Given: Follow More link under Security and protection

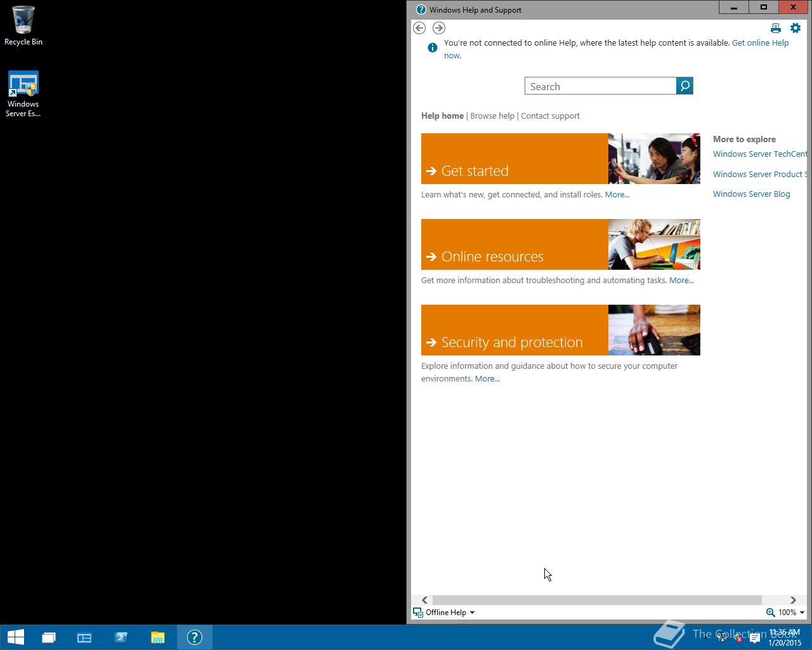Looking at the screenshot, I should point(487,378).
